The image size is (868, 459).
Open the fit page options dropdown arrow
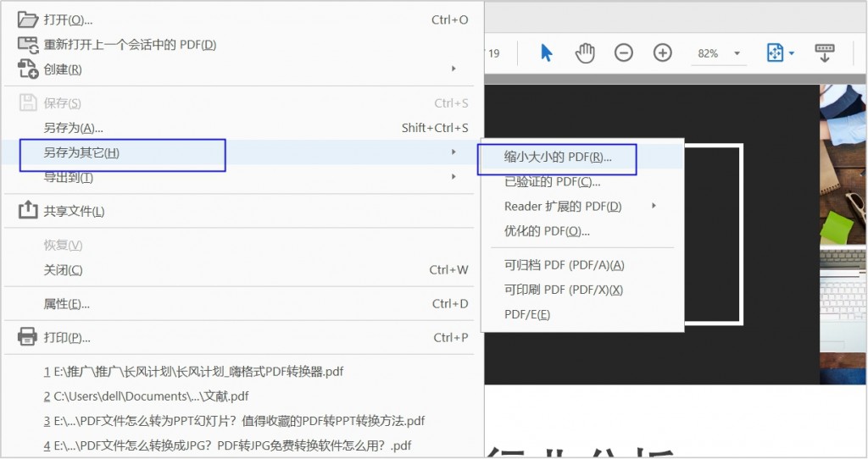[792, 53]
